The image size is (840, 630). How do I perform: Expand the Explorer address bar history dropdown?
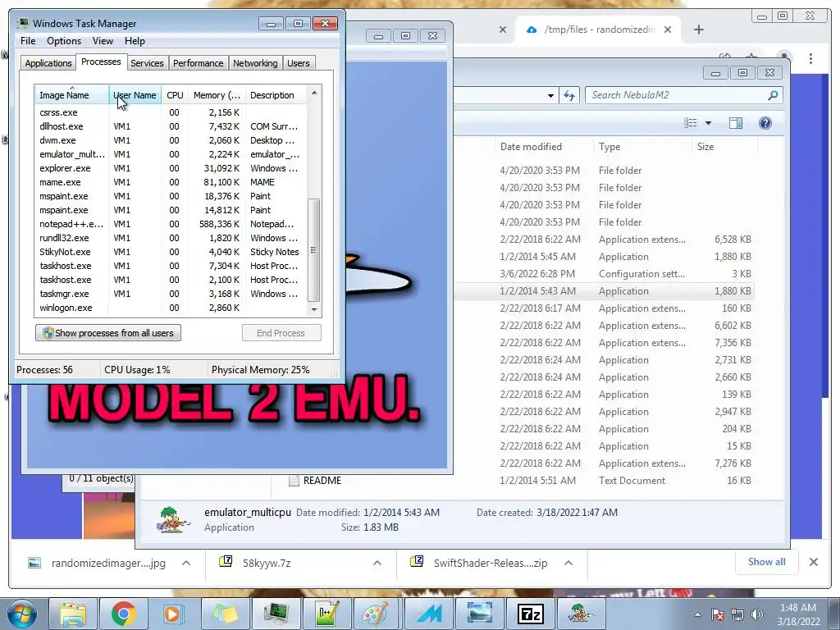(550, 95)
